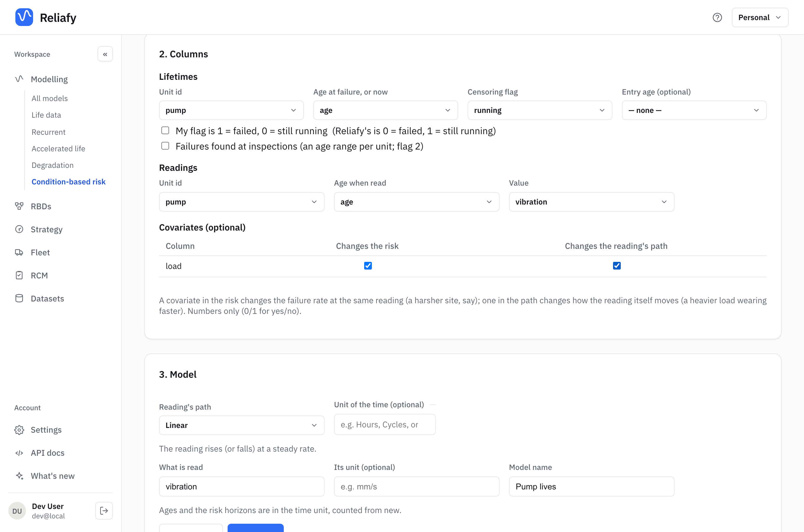804x532 pixels.
Task: Click the Reliafy logo icon
Action: (x=24, y=17)
